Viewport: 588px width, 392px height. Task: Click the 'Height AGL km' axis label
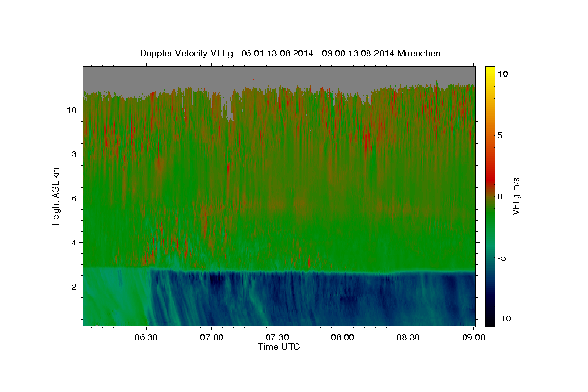point(56,196)
